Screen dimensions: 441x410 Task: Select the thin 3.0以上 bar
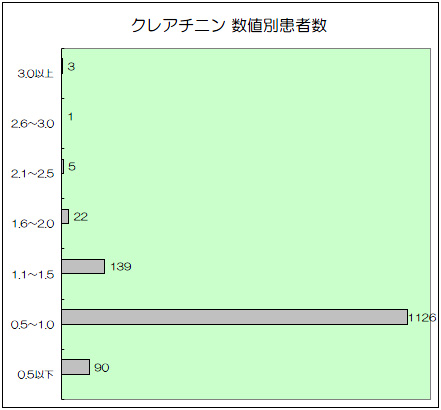tap(62, 66)
